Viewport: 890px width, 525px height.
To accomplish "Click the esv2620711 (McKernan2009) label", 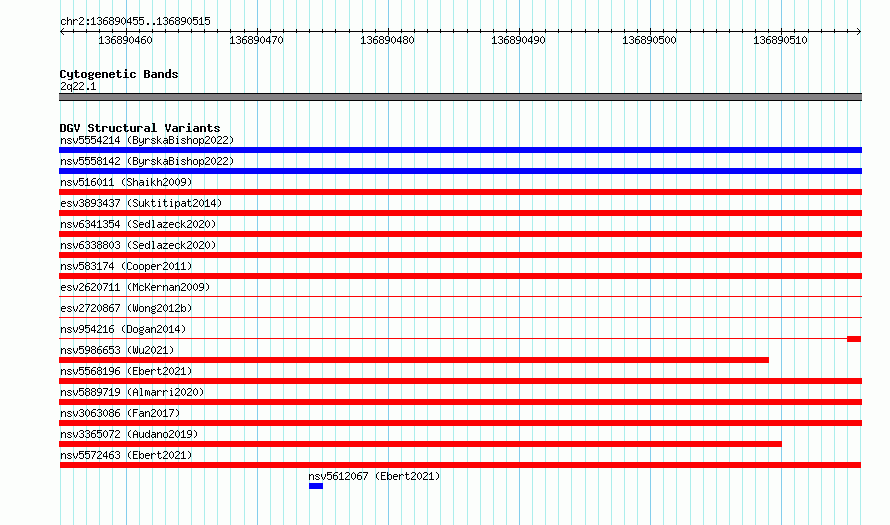I will tap(135, 287).
